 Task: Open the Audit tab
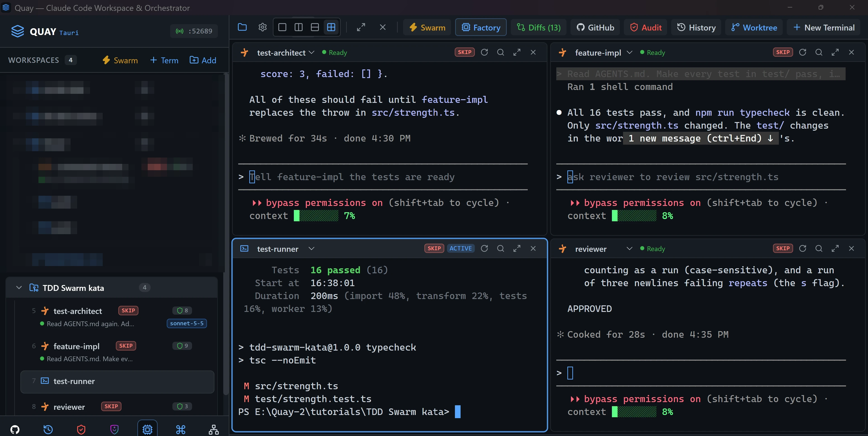pos(646,27)
